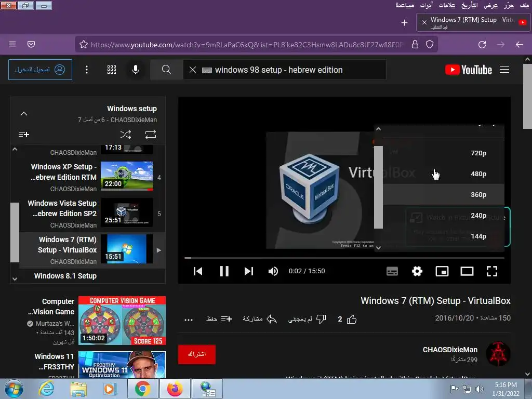Save the playlist with add icon
The width and height of the screenshot is (532, 399).
(24, 135)
